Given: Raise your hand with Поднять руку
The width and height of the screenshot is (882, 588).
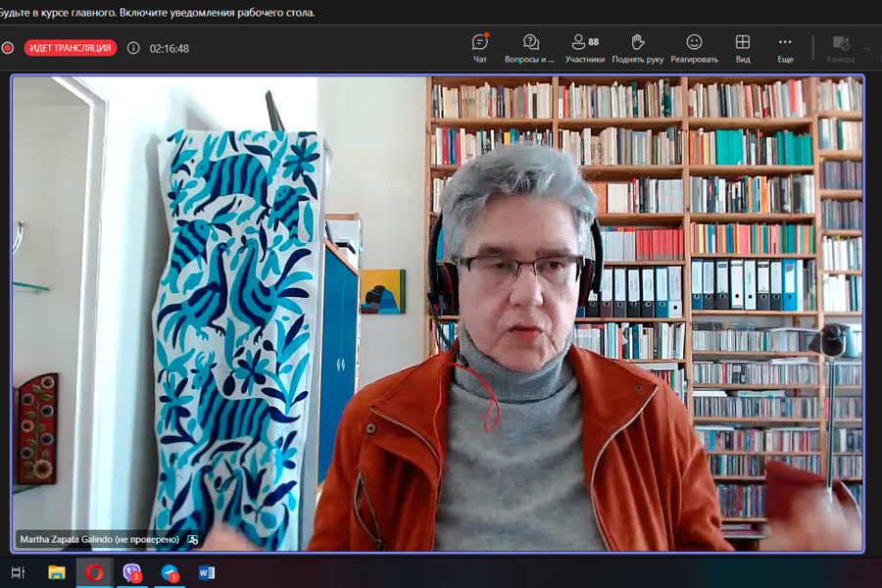Looking at the screenshot, I should click(x=637, y=48).
